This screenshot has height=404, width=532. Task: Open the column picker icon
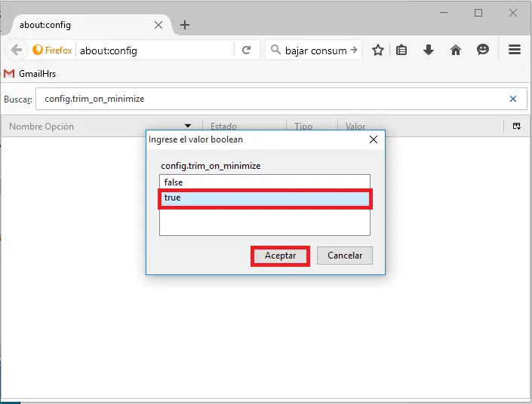[x=516, y=126]
